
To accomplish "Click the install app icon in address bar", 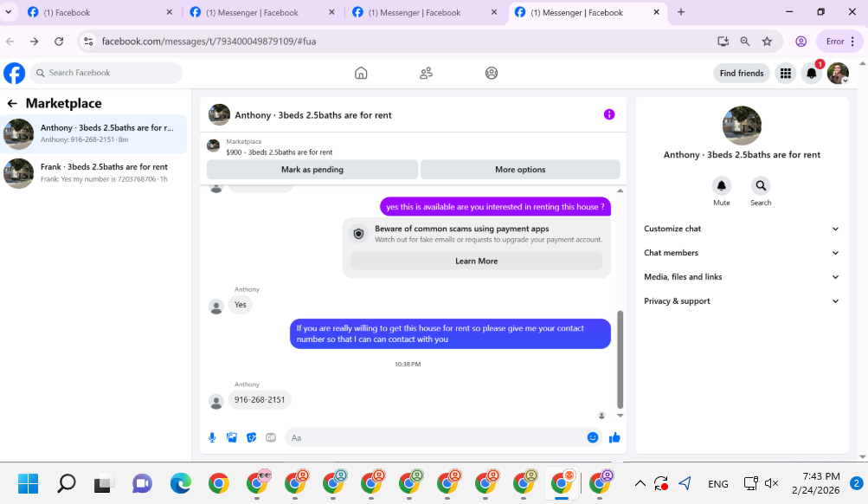I will coord(723,41).
